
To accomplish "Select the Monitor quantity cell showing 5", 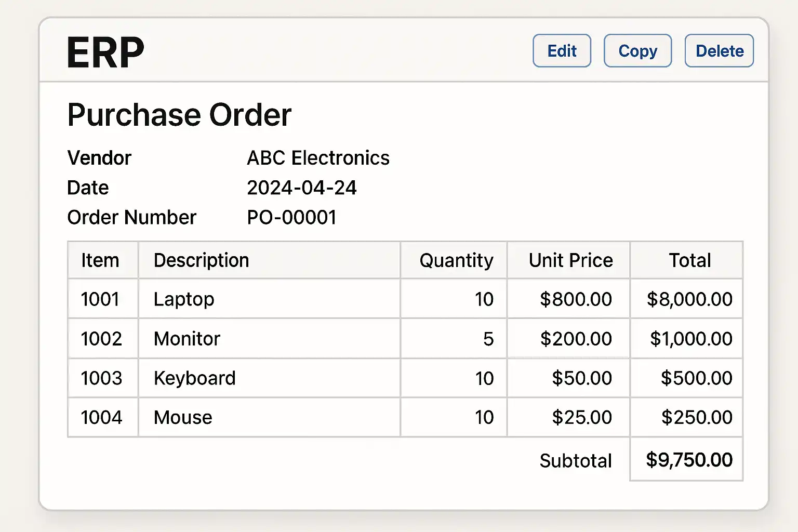I will point(488,339).
